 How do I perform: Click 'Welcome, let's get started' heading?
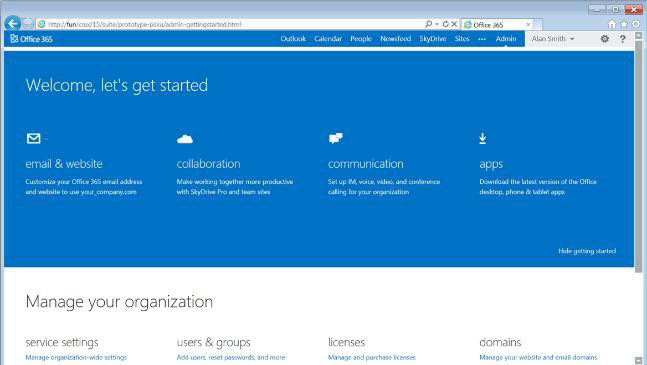coord(117,85)
